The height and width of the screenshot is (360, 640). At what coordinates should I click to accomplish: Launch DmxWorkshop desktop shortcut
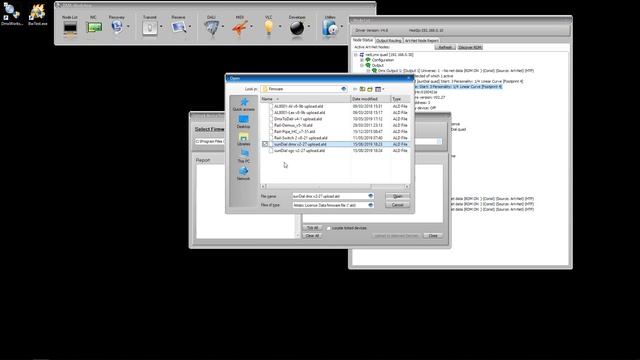[11, 14]
